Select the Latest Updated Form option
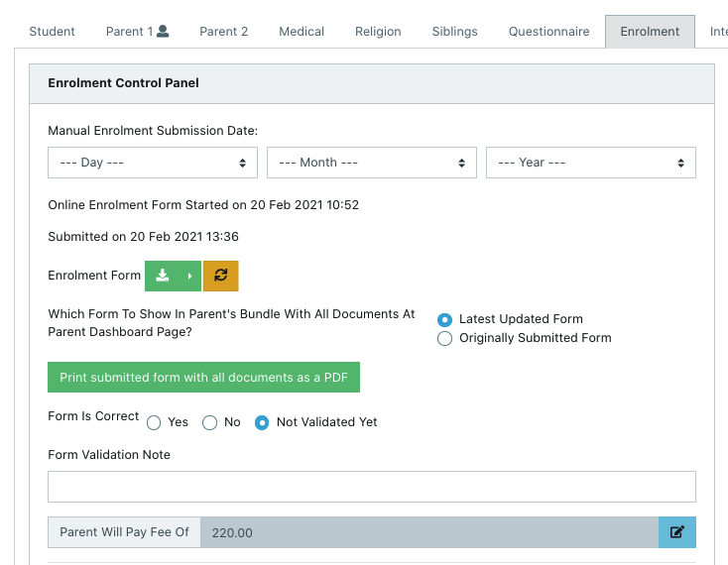 445,319
